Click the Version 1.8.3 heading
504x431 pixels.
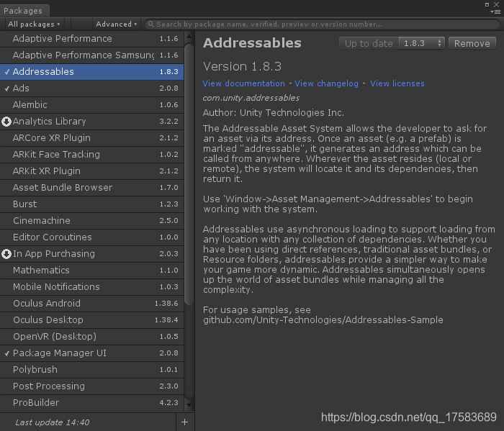coord(242,66)
